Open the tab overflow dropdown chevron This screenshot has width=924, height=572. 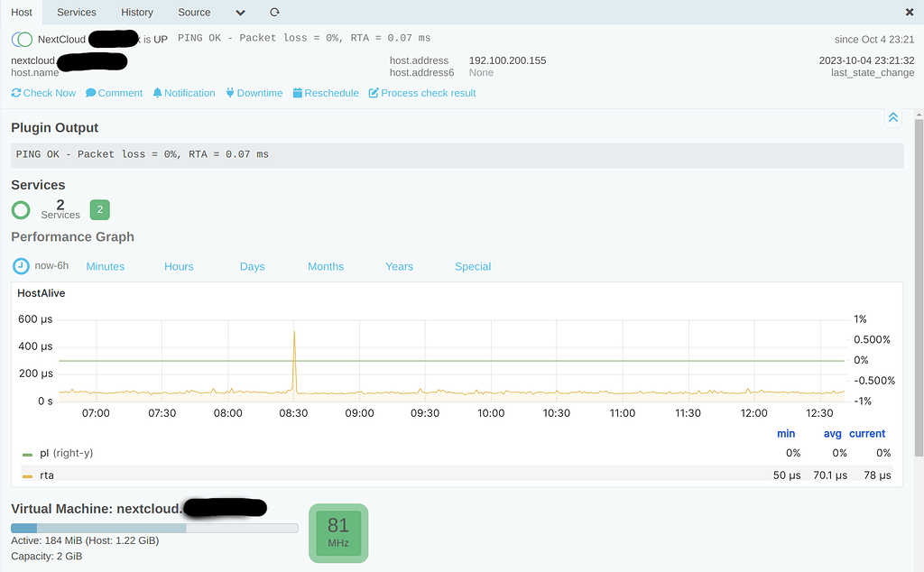239,13
